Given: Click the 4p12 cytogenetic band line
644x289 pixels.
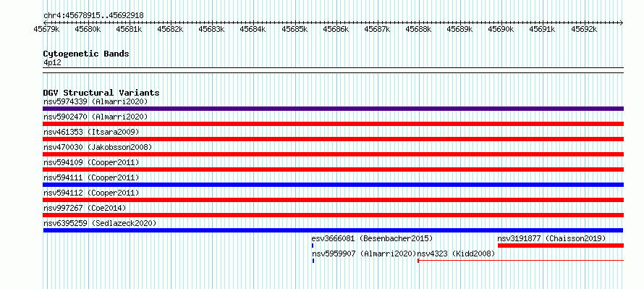Looking at the screenshot, I should (333, 70).
